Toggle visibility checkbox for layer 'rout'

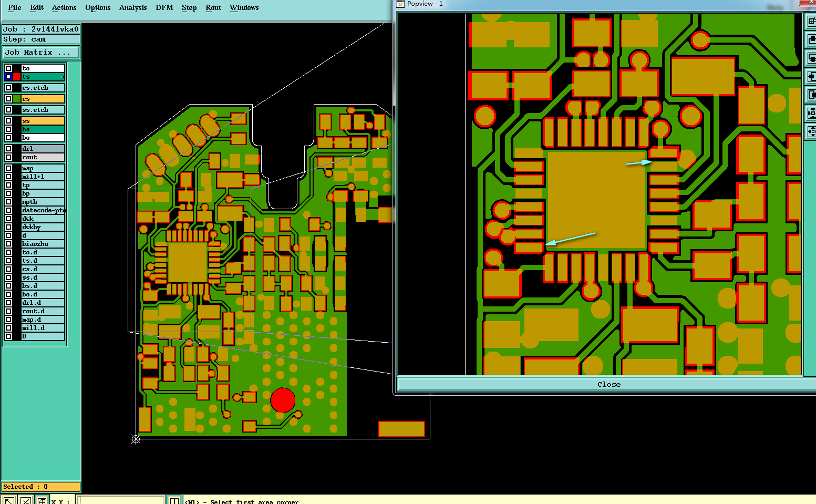tap(8, 157)
